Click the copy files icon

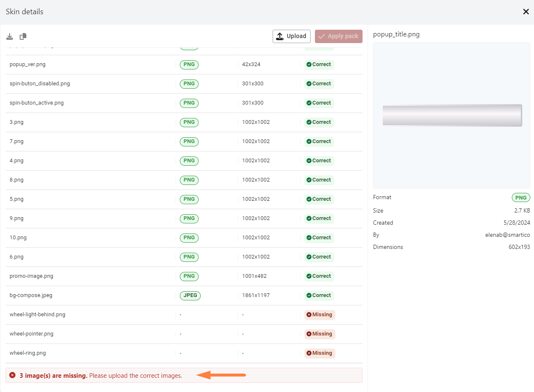click(x=23, y=37)
